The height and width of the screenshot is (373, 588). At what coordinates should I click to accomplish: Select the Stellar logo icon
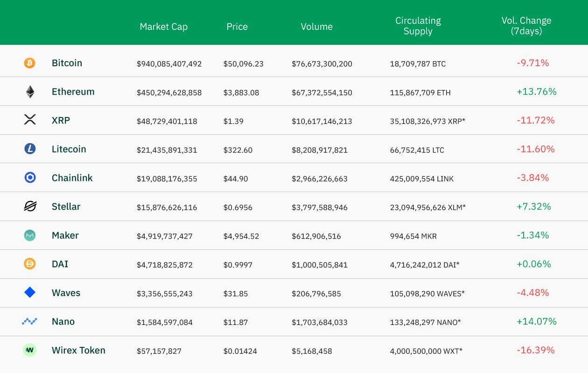point(30,207)
